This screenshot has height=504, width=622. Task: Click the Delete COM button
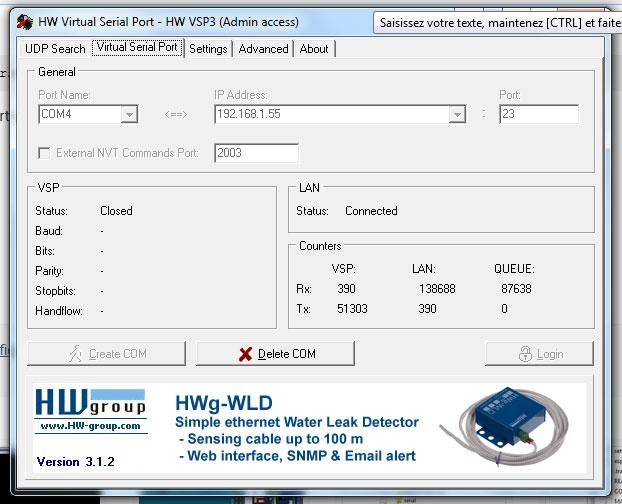click(x=275, y=353)
